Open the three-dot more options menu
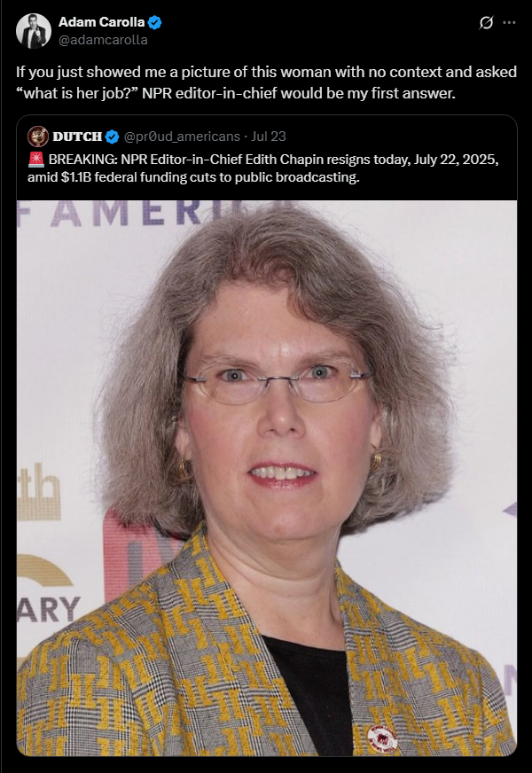Viewport: 532px width, 773px height. coord(509,23)
